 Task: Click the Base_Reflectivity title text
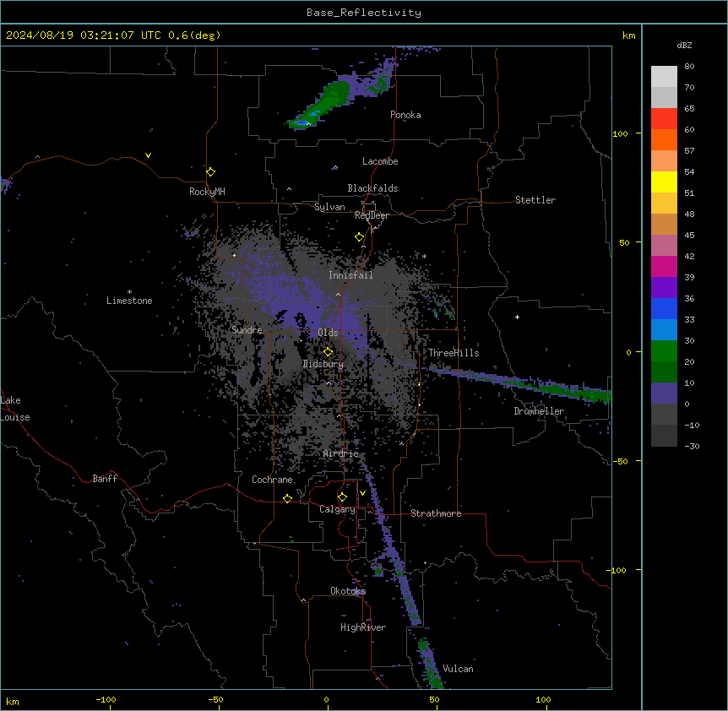point(364,13)
